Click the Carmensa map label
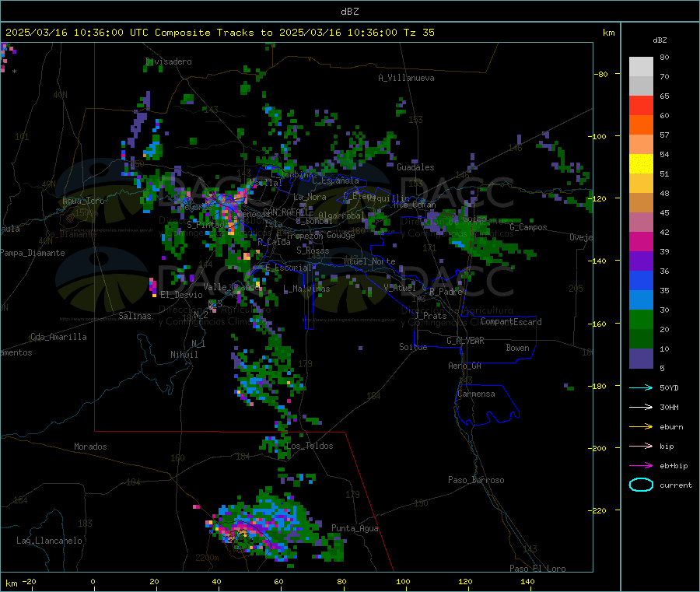This screenshot has height=592, width=700. click(x=476, y=394)
